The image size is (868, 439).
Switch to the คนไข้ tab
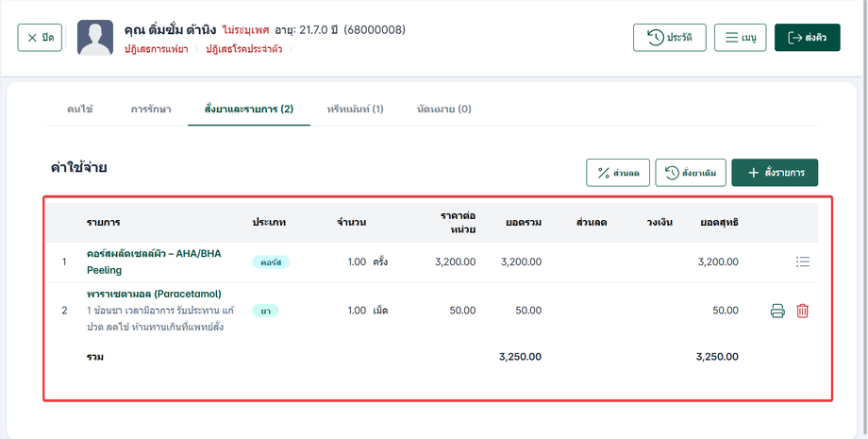(x=79, y=110)
